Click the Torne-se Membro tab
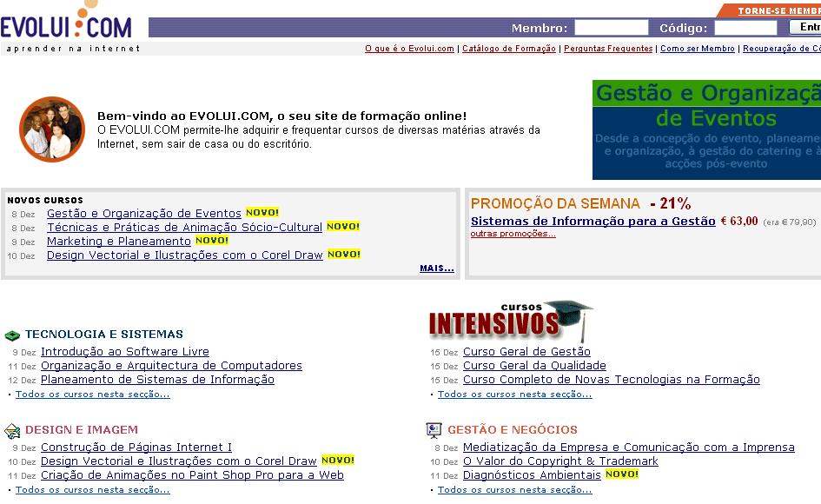821x504 pixels. click(771, 10)
